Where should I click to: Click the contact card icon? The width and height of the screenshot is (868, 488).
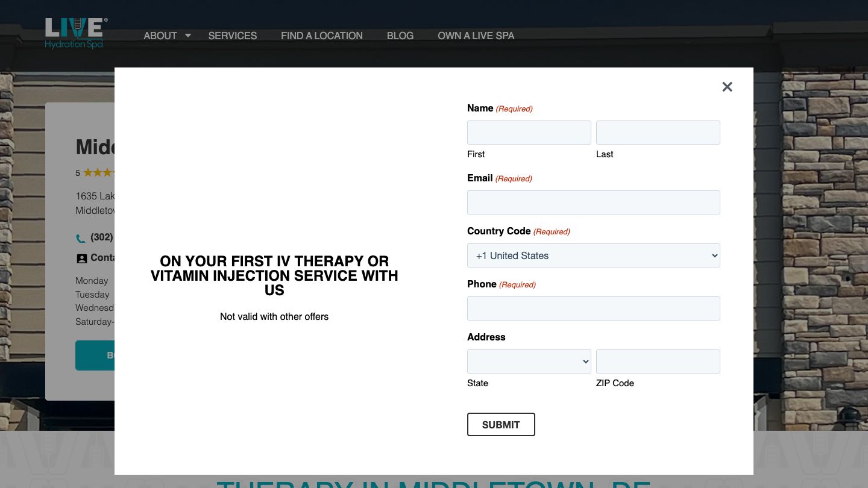tap(81, 258)
